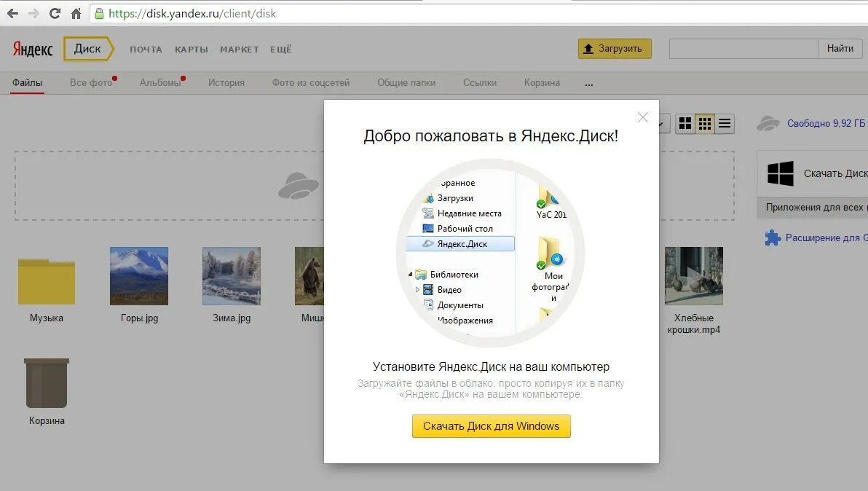The height and width of the screenshot is (491, 868).
Task: Click the Windows logo icon
Action: tap(781, 174)
